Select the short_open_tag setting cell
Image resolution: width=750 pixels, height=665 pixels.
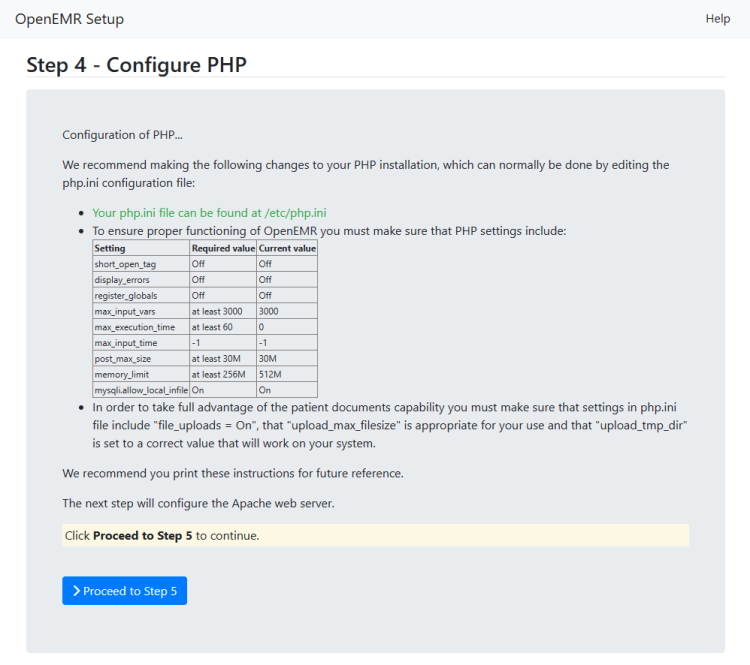click(141, 264)
